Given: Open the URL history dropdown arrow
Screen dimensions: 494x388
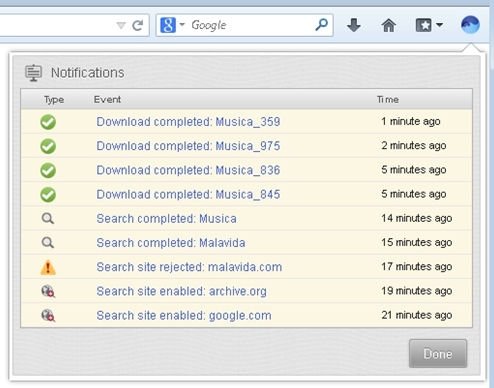Looking at the screenshot, I should tap(121, 25).
